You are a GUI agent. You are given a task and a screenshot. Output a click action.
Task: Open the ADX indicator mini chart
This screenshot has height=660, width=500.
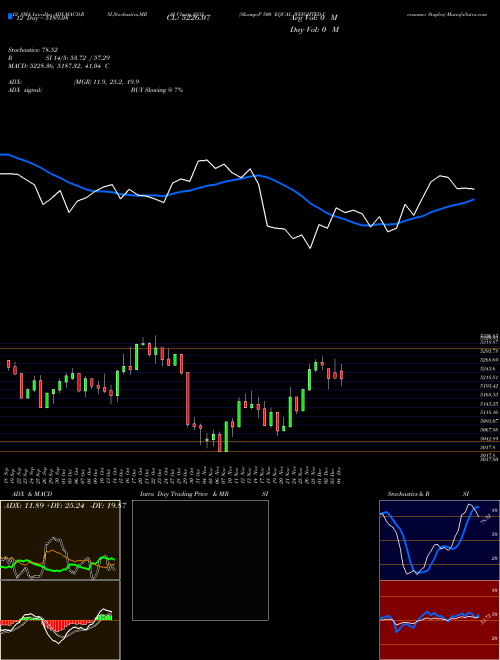point(60,540)
